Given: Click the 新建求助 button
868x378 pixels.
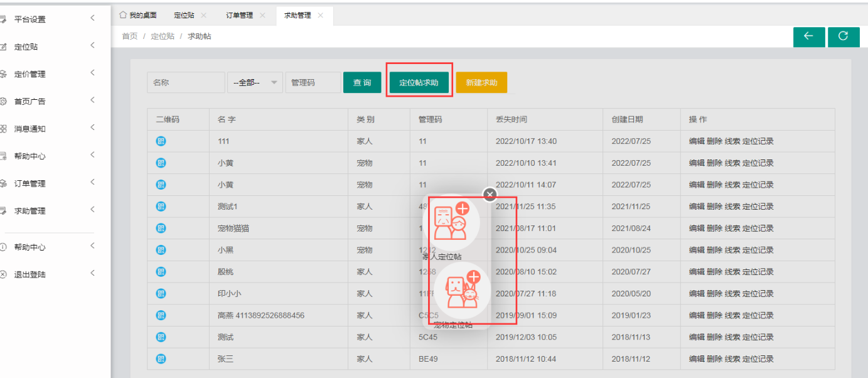Looking at the screenshot, I should click(481, 83).
